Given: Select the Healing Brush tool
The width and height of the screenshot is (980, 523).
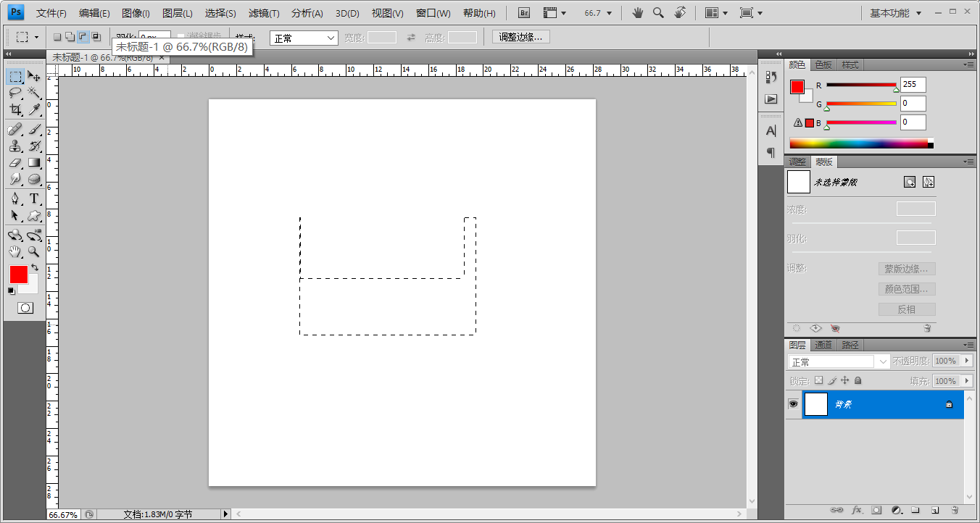Looking at the screenshot, I should 15,129.
